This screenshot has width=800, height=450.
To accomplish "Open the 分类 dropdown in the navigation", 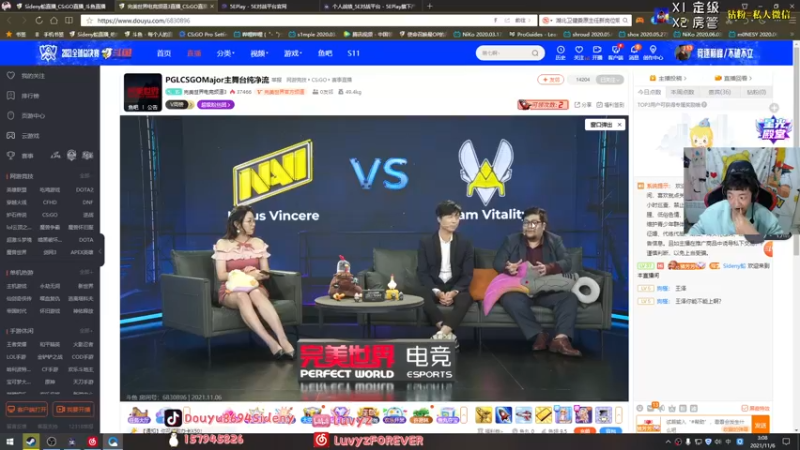I will [225, 53].
